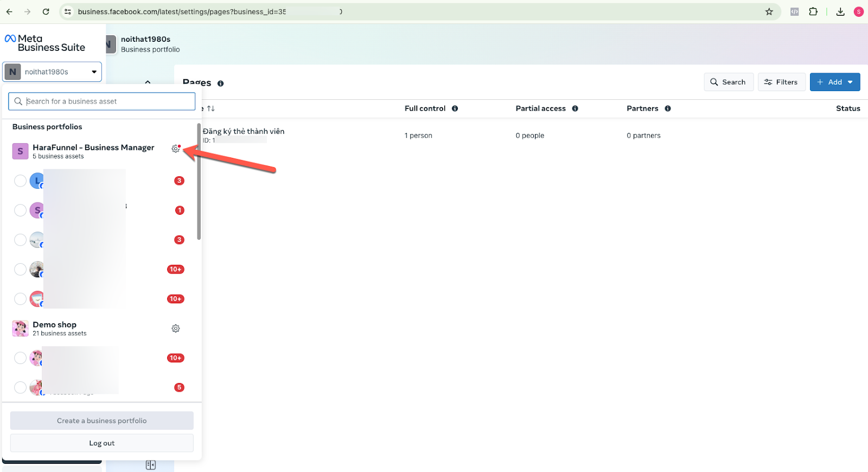Go back in browser history

pyautogui.click(x=9, y=11)
